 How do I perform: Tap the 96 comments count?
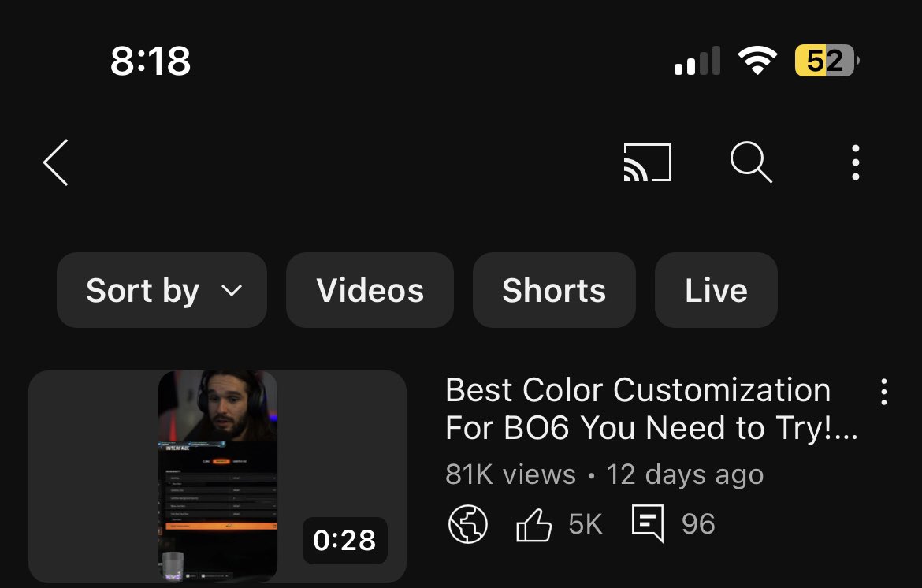click(x=698, y=524)
